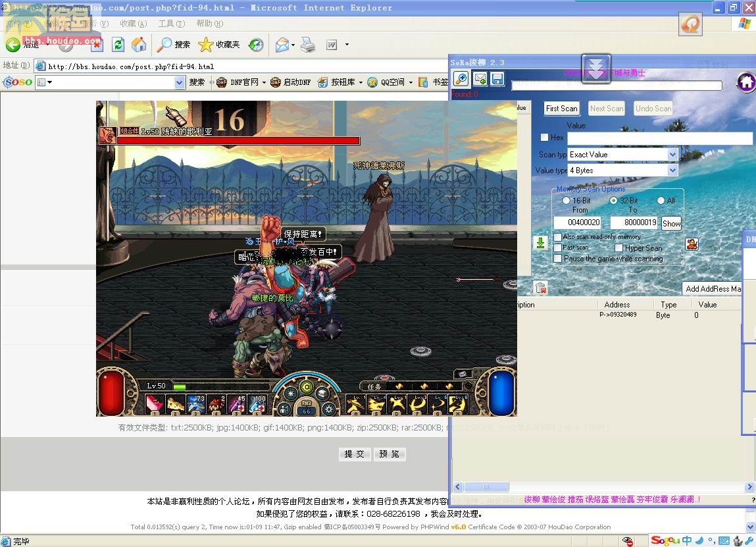Select the 32-Bit radio button
Viewport: 756px width, 547px height.
pyautogui.click(x=613, y=201)
